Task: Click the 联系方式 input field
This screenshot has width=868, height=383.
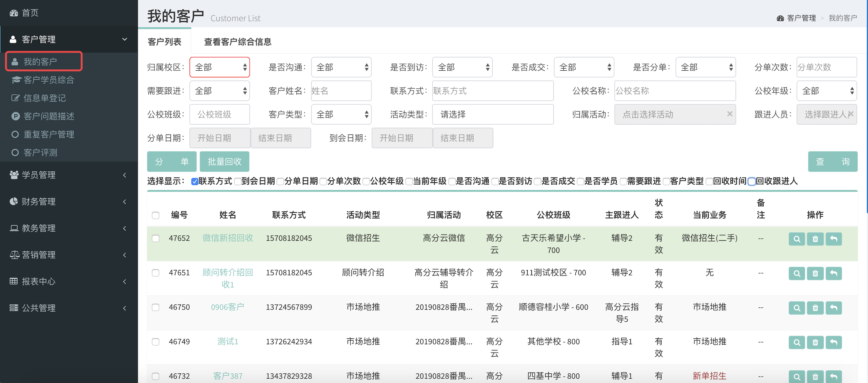Action: [x=492, y=90]
